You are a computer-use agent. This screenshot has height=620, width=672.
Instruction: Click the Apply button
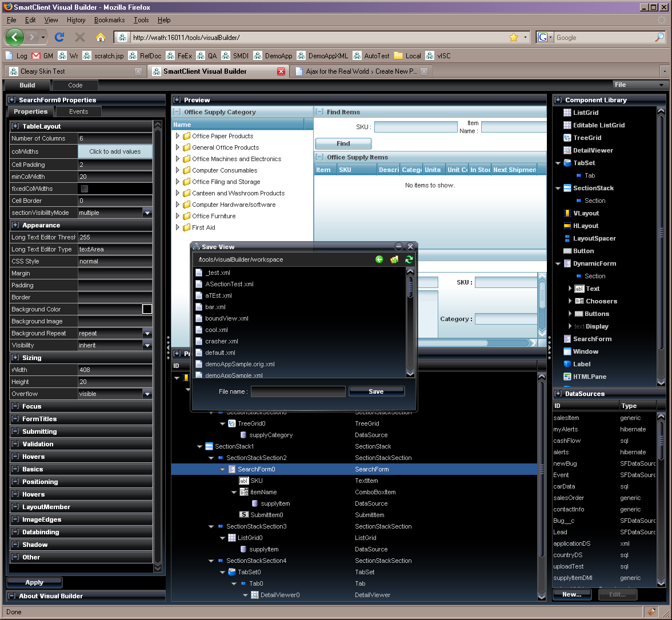(x=34, y=582)
